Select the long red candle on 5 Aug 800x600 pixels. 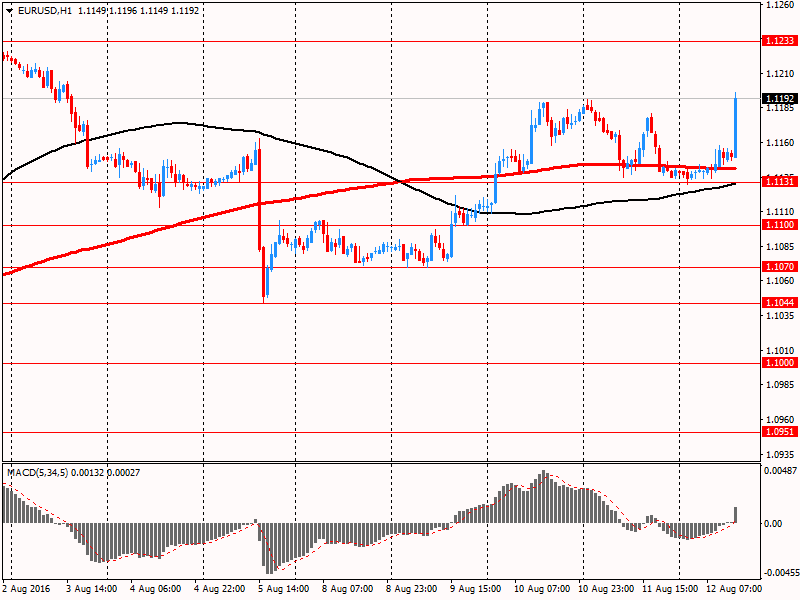click(259, 194)
